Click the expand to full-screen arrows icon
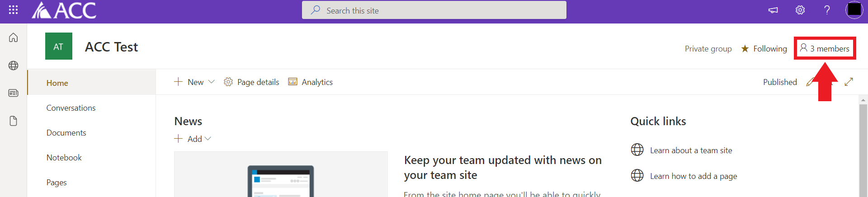Screen dimensions: 868x197 click(849, 82)
